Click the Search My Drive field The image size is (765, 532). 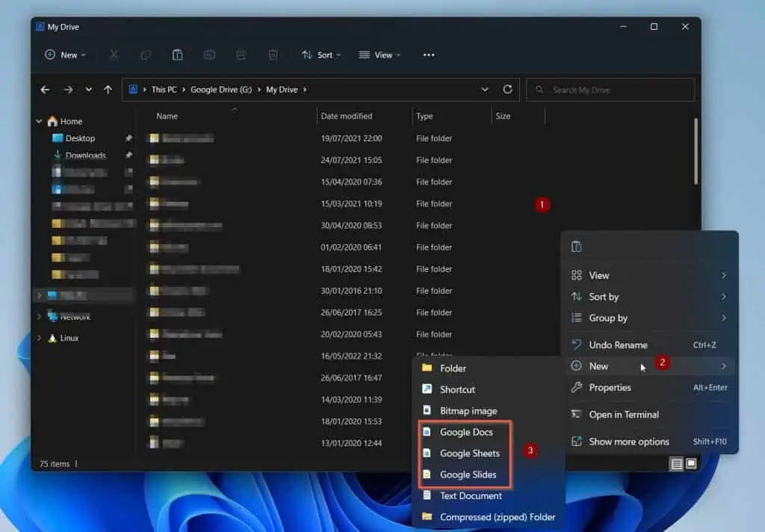pyautogui.click(x=610, y=90)
